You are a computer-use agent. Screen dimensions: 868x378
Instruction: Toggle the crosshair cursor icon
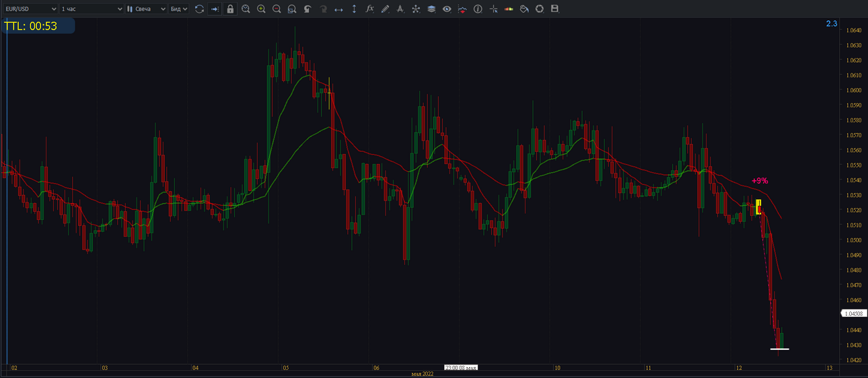coord(493,9)
